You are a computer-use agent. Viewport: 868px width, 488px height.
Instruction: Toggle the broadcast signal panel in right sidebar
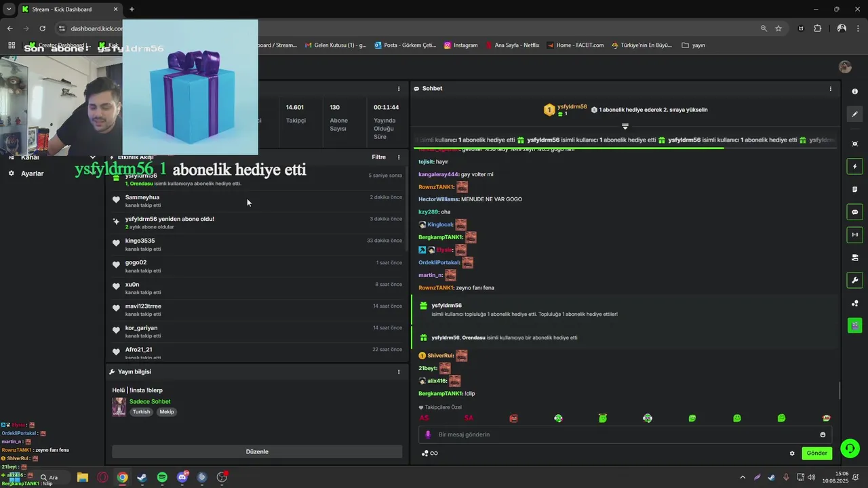click(854, 235)
